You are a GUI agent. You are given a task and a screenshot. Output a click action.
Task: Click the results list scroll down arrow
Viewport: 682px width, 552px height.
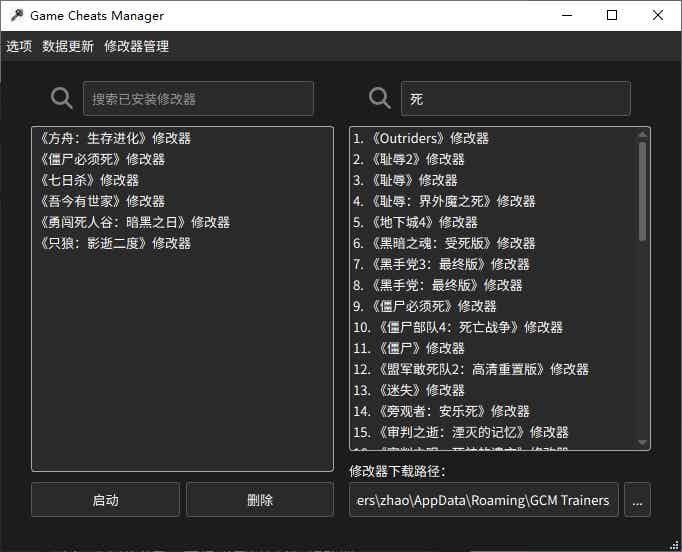pos(642,443)
